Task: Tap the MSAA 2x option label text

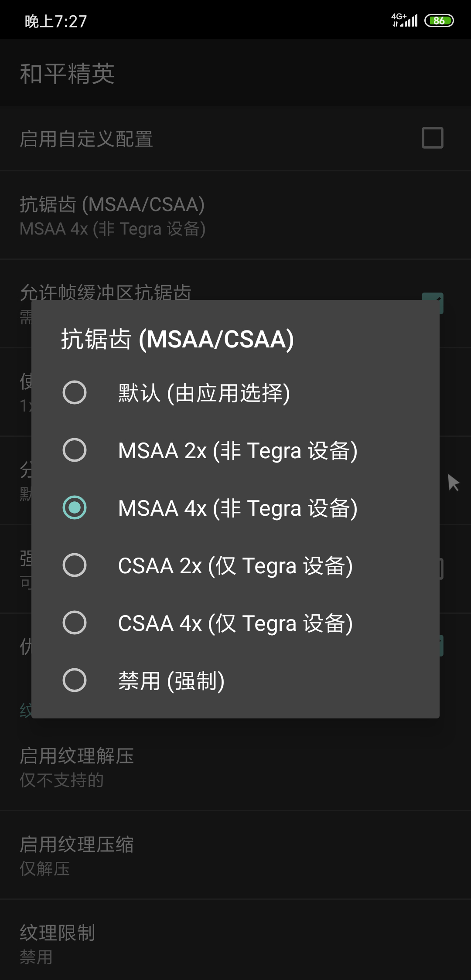Action: tap(238, 450)
